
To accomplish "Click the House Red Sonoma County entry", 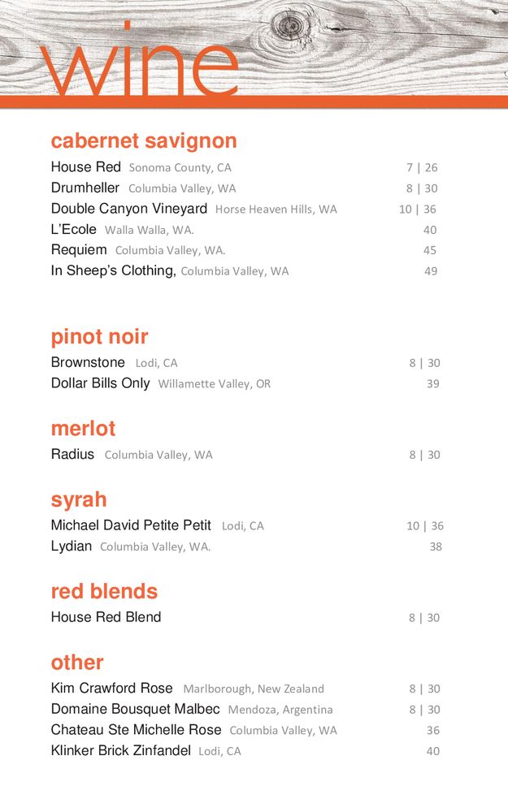I will point(86,167).
